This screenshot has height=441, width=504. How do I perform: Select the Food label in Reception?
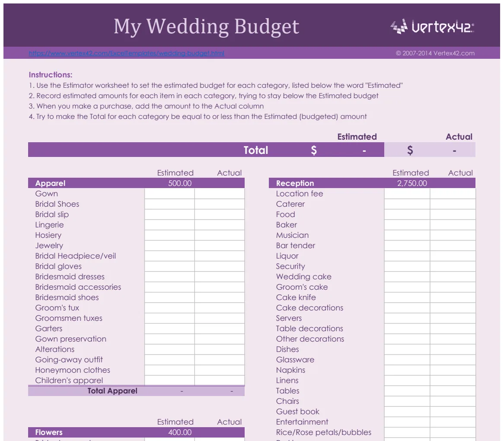(285, 214)
